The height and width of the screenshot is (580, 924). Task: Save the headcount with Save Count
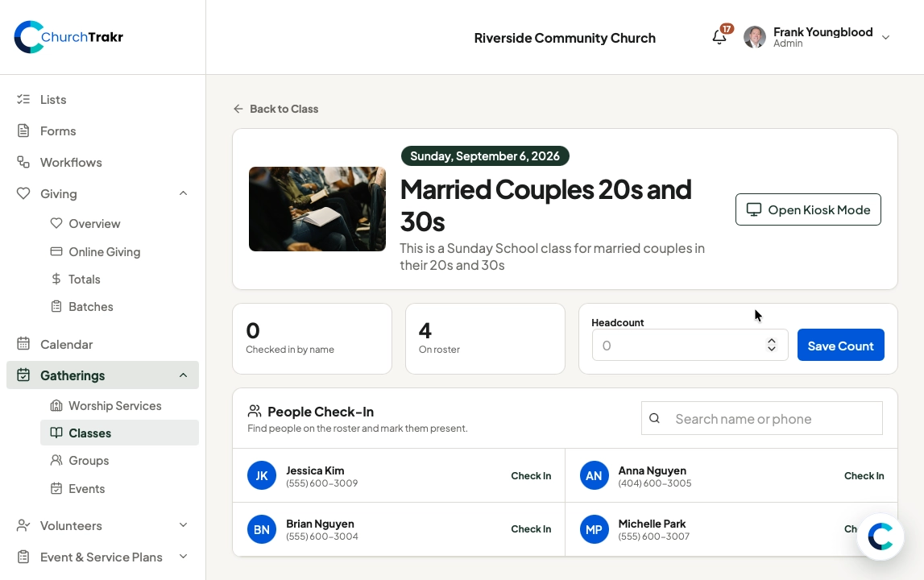coord(840,345)
